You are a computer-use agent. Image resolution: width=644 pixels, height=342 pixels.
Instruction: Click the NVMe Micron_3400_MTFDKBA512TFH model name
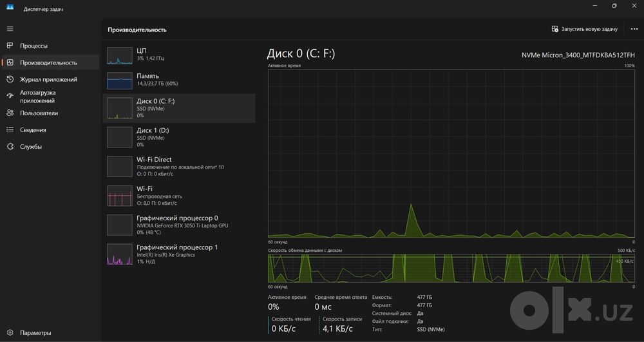578,55
